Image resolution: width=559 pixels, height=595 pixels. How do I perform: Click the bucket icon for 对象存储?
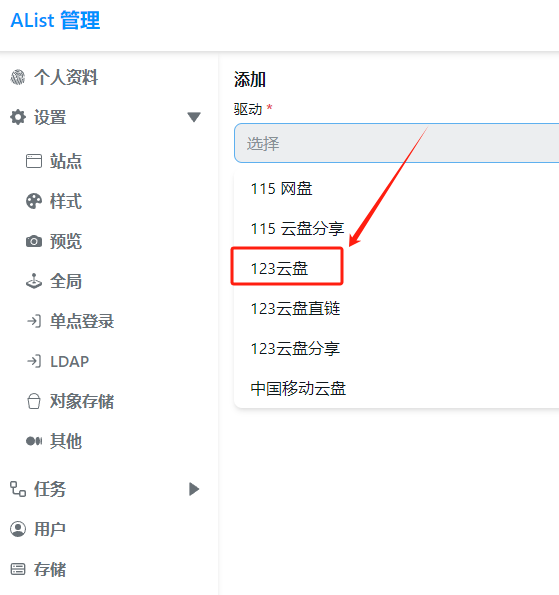(x=34, y=401)
